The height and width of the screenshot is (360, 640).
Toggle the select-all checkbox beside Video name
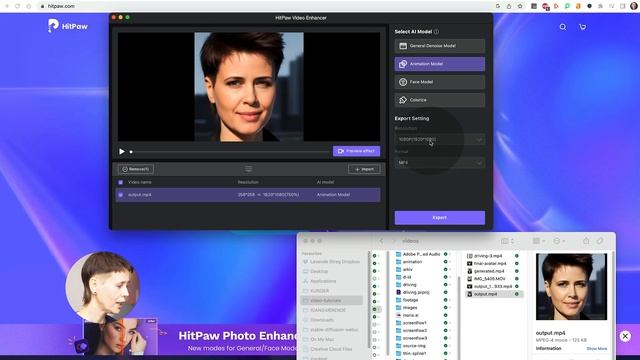click(120, 182)
